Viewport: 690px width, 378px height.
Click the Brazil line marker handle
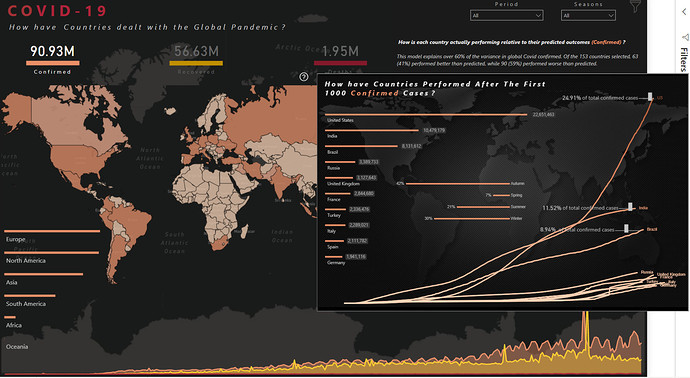(x=626, y=228)
